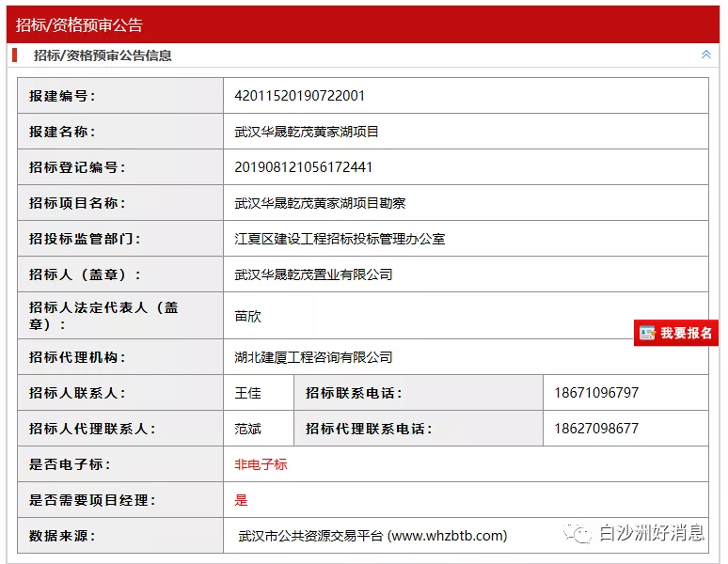Click the red marker bar beside section title
The image size is (728, 564).
(x=16, y=55)
